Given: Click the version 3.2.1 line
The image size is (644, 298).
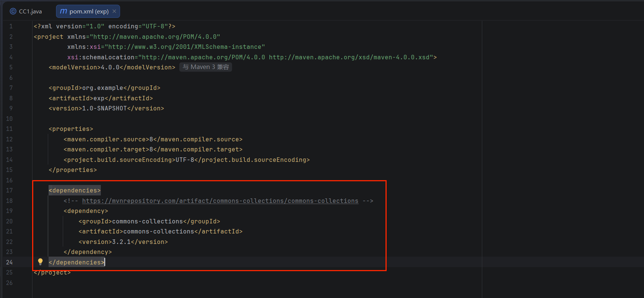Looking at the screenshot, I should tap(123, 242).
